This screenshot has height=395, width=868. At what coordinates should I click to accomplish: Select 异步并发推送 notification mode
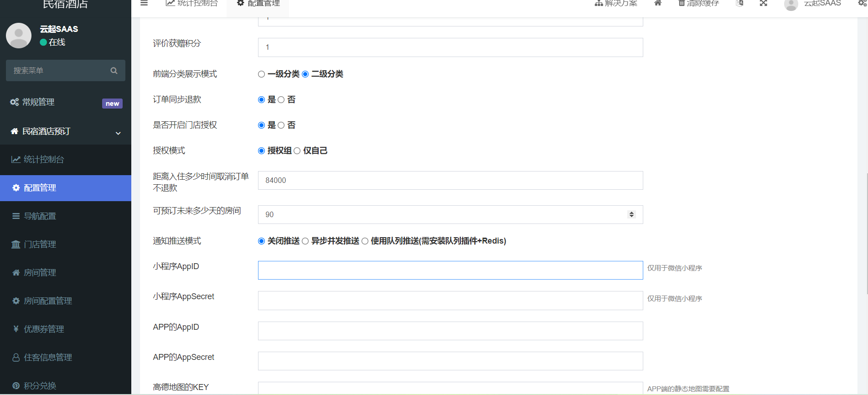pos(305,241)
